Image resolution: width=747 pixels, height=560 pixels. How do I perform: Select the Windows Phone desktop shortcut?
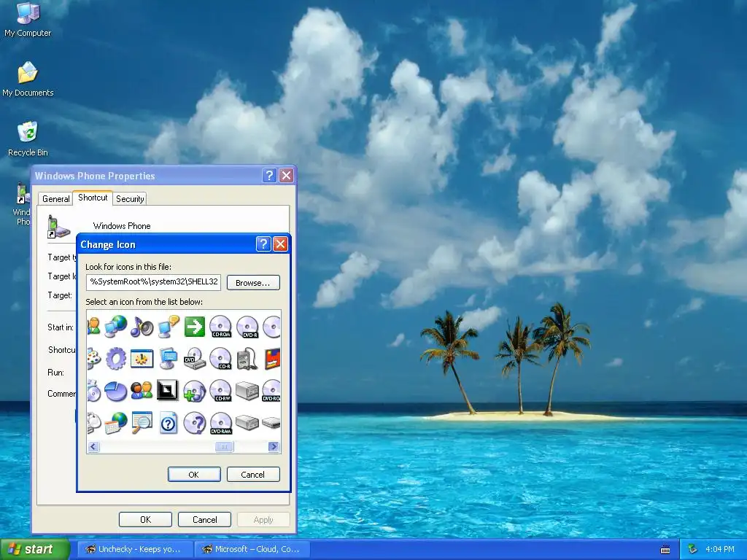point(22,205)
